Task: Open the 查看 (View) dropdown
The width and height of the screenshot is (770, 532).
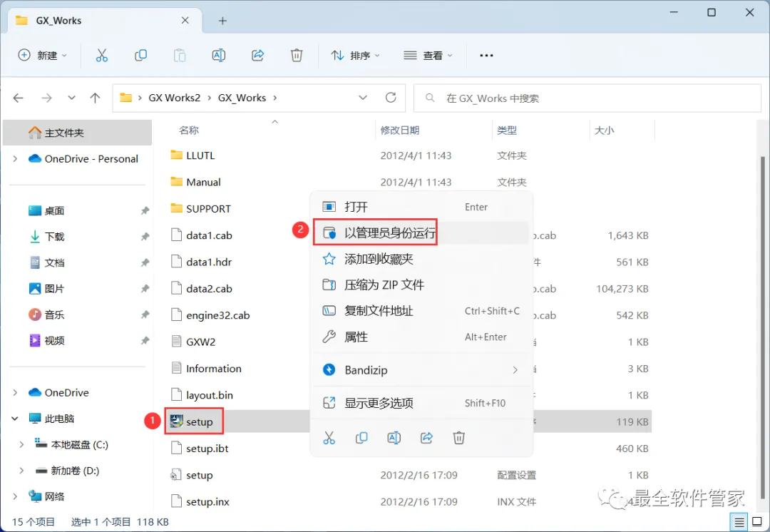Action: pyautogui.click(x=428, y=56)
